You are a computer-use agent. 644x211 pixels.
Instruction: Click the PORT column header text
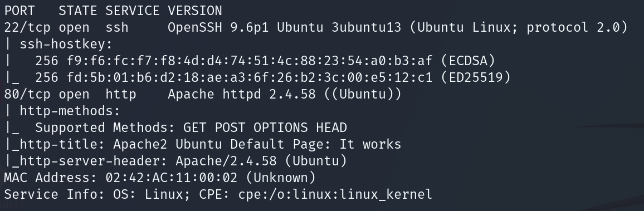pyautogui.click(x=19, y=11)
